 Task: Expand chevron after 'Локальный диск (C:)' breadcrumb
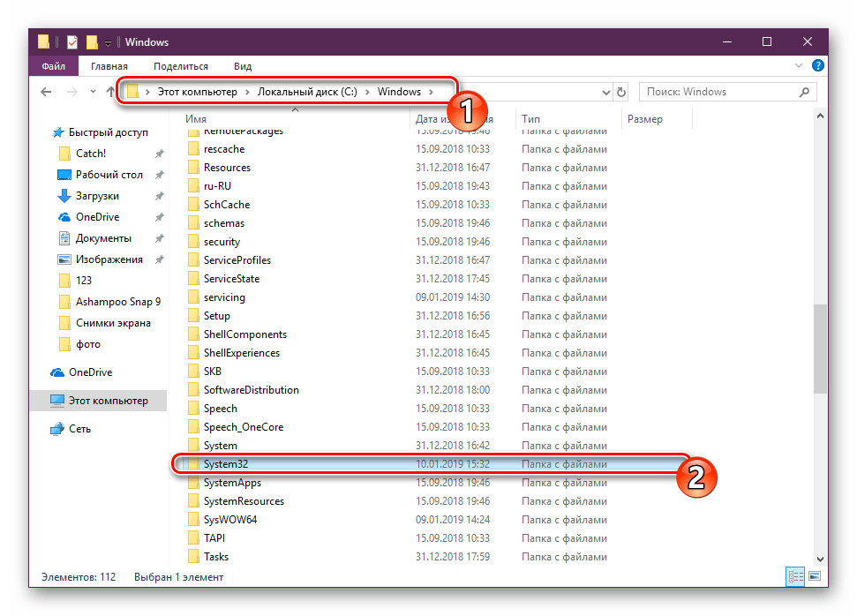click(x=367, y=92)
